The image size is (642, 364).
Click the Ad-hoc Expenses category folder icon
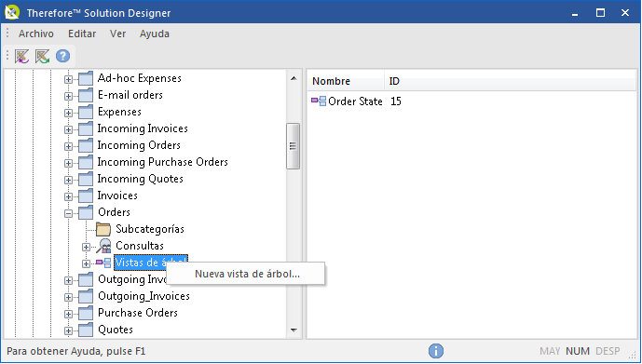(86, 78)
